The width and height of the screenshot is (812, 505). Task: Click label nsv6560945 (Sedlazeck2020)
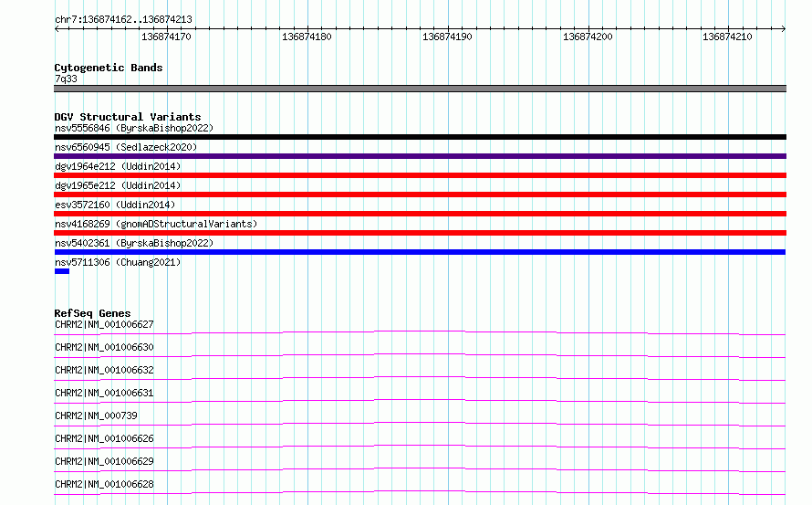[x=126, y=147]
